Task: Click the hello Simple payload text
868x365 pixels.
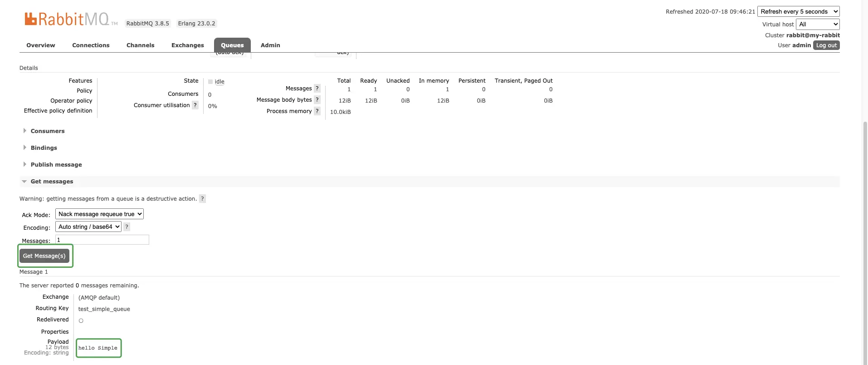Action: [x=98, y=348]
